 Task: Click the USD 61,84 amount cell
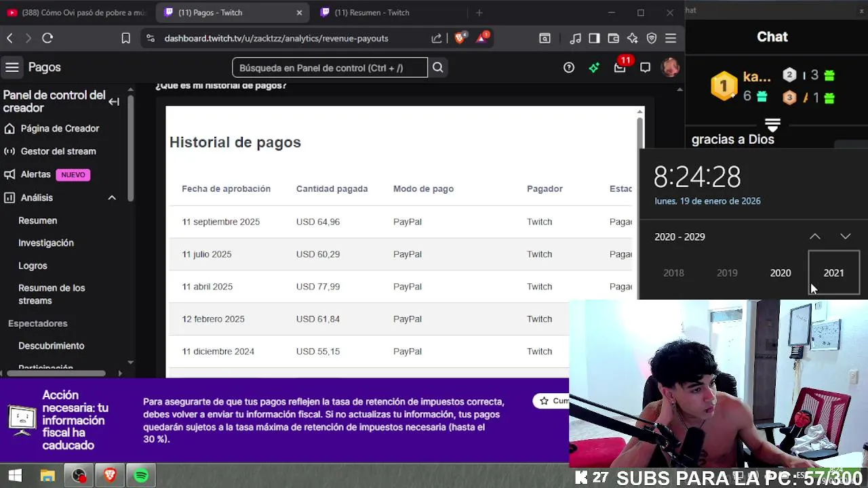pos(318,319)
